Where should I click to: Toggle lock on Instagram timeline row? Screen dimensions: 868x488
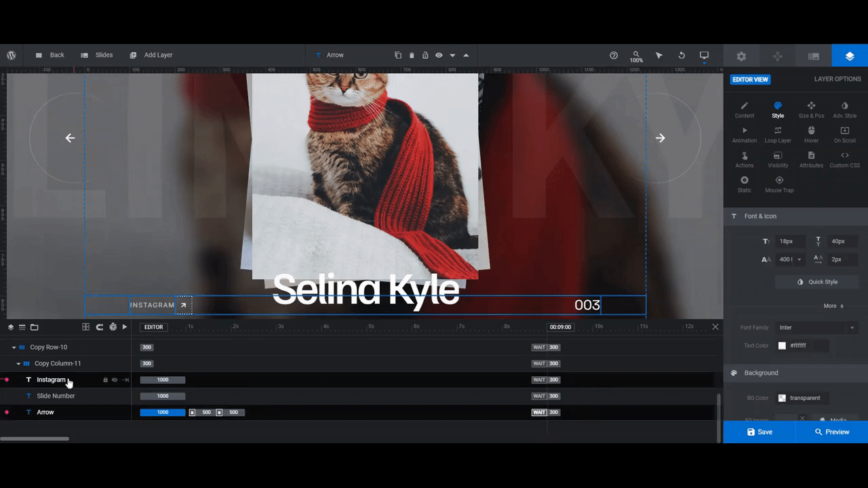point(105,380)
